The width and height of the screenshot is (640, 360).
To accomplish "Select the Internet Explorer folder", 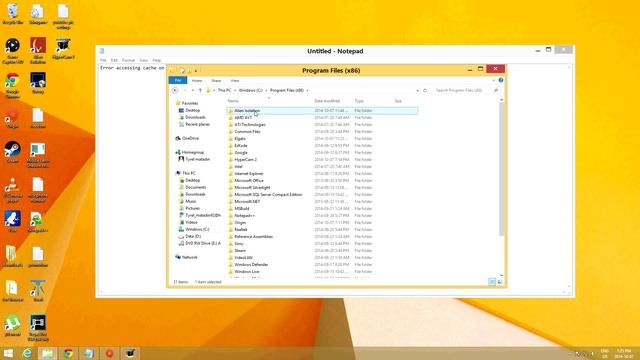I will 249,173.
